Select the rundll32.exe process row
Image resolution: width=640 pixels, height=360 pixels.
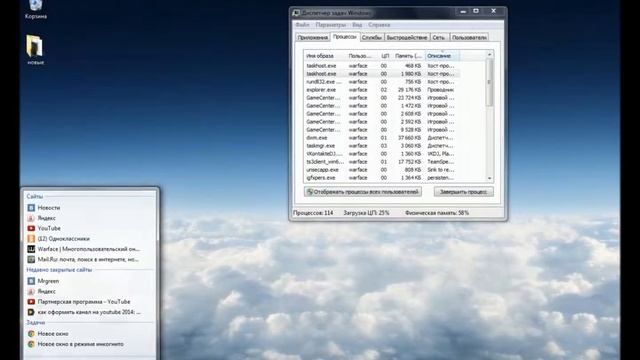click(x=382, y=82)
